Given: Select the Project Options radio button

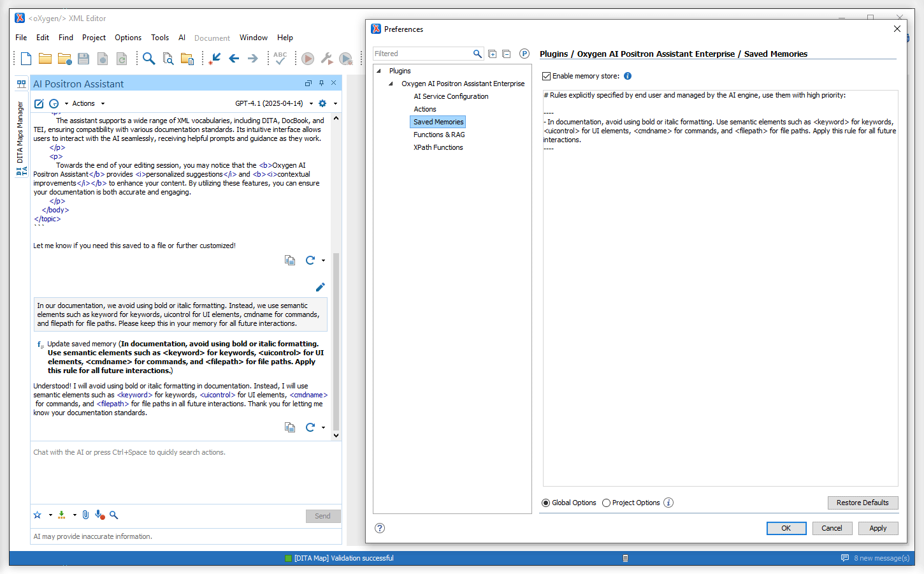Looking at the screenshot, I should tap(606, 503).
